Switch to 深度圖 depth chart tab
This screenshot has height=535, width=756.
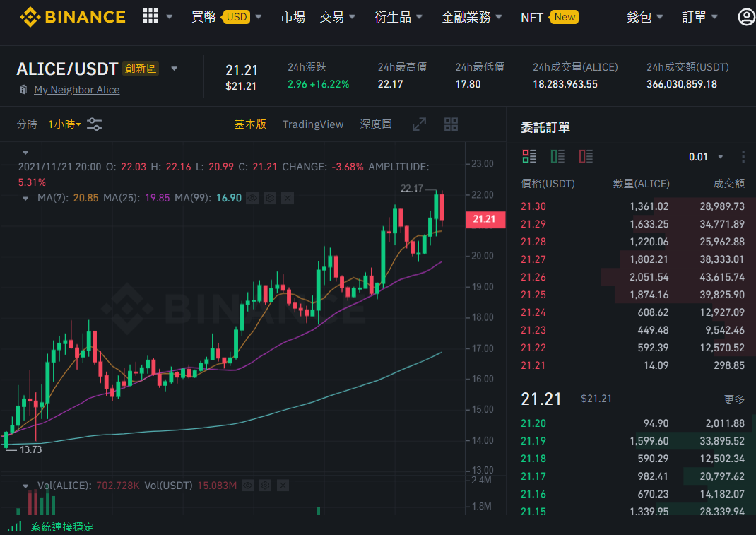pyautogui.click(x=376, y=124)
